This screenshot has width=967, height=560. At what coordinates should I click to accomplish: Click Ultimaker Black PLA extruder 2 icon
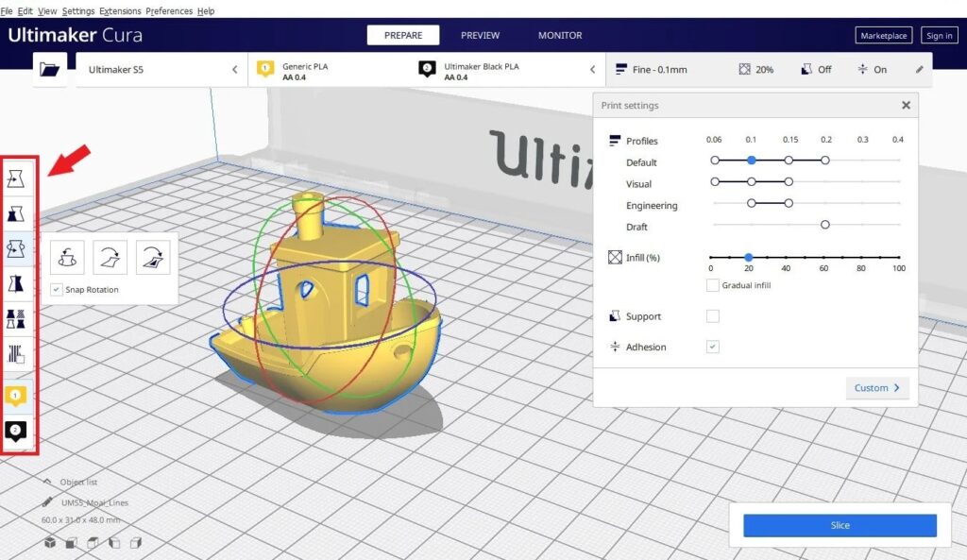(x=427, y=68)
